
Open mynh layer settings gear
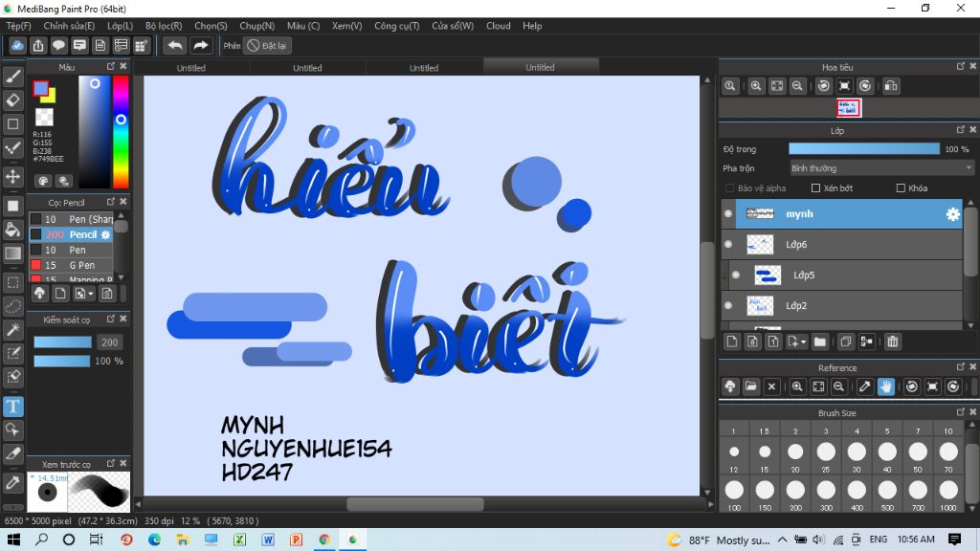tap(952, 214)
